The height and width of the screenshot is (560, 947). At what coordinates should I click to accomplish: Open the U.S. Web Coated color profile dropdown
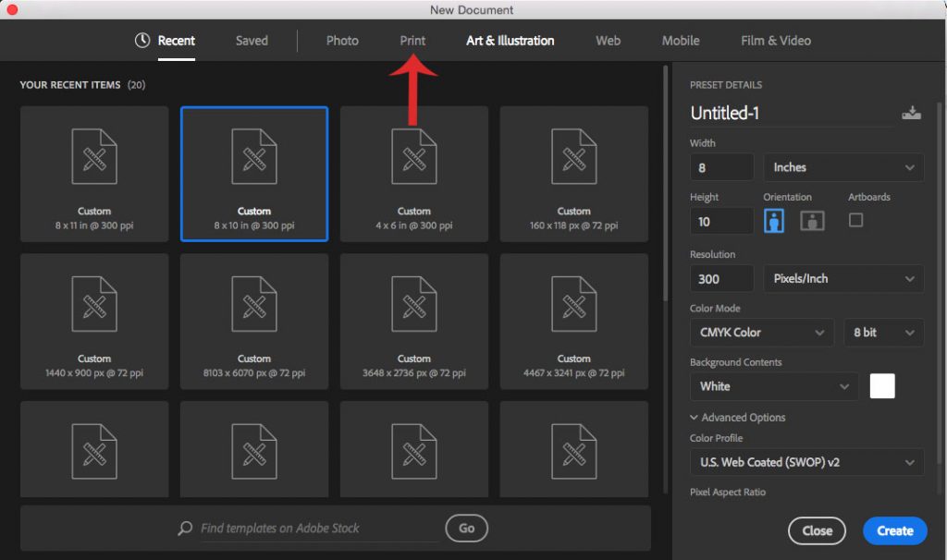click(806, 462)
